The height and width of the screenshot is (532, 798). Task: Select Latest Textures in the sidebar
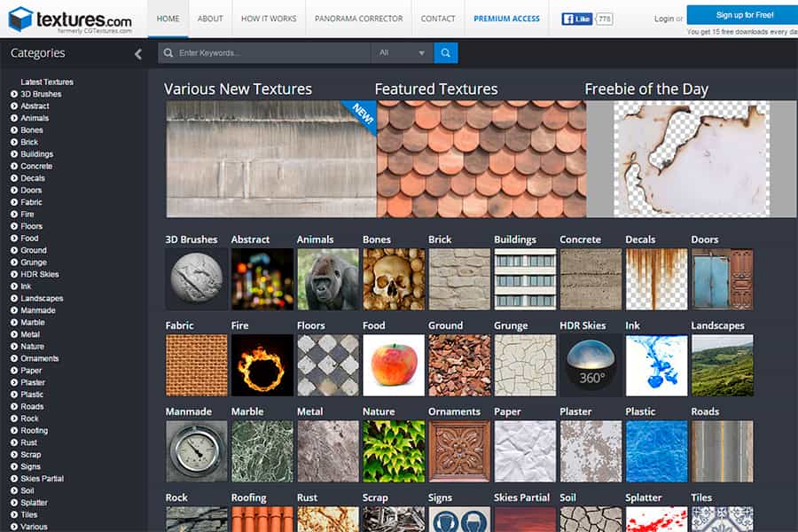point(47,82)
